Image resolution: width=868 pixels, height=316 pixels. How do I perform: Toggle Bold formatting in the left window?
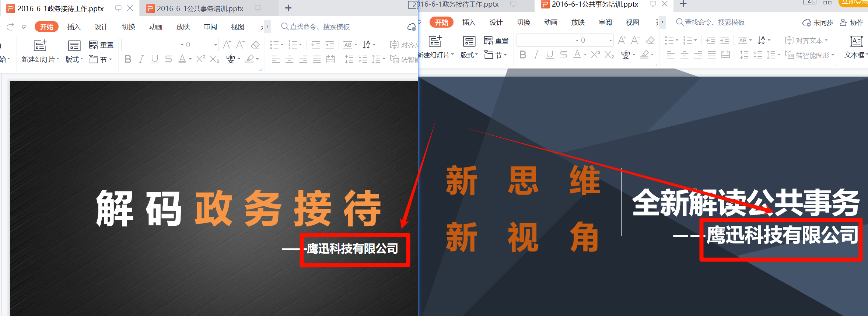[128, 59]
